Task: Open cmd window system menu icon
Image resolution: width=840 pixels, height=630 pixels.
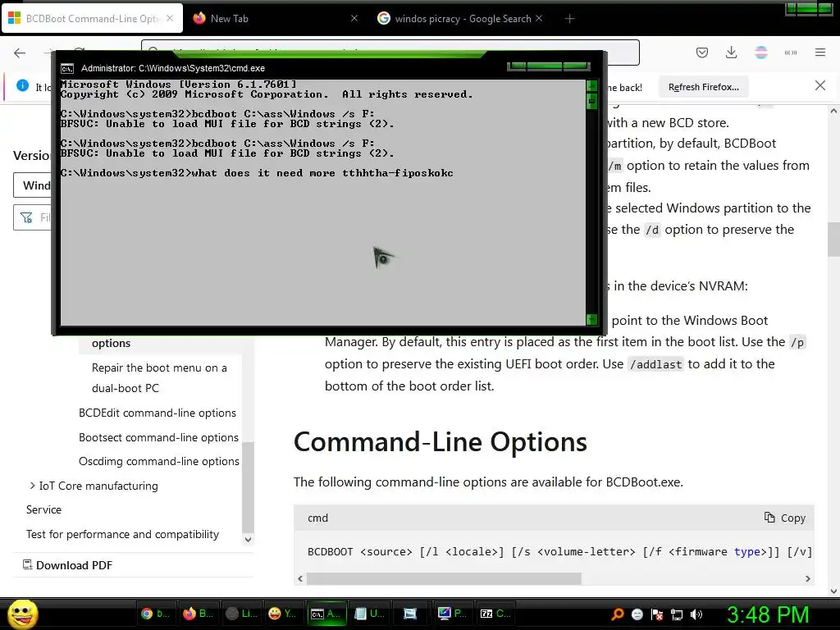Action: pos(67,68)
